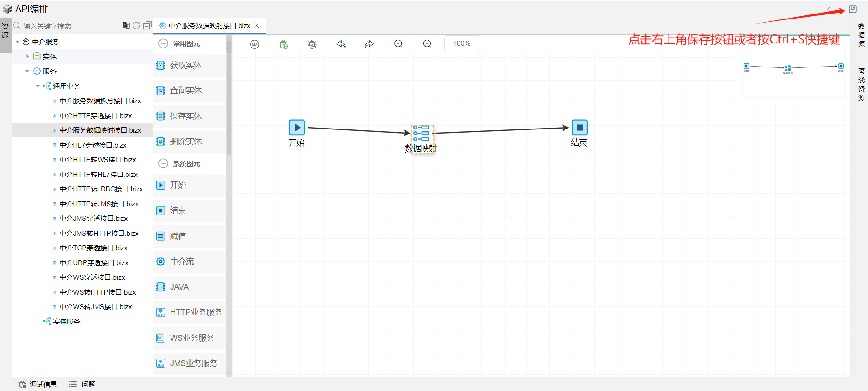The height and width of the screenshot is (391, 868).
Task: Select the JAVA palette element
Action: [190, 287]
